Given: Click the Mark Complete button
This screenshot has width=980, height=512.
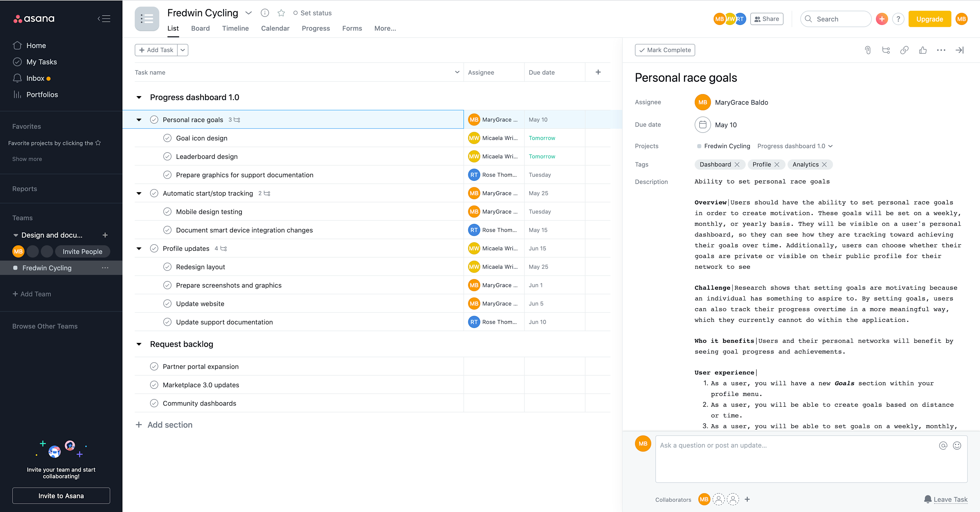Looking at the screenshot, I should [665, 50].
